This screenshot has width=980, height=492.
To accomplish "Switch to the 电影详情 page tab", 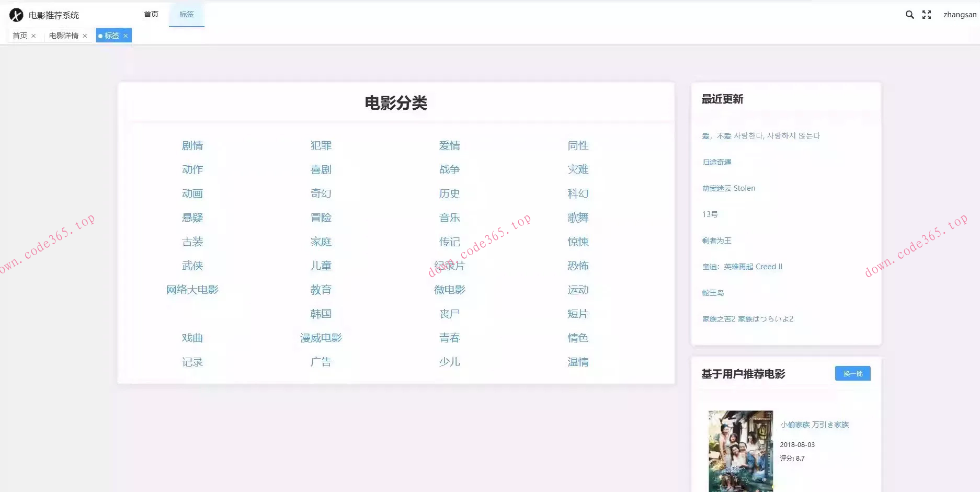I will click(64, 36).
